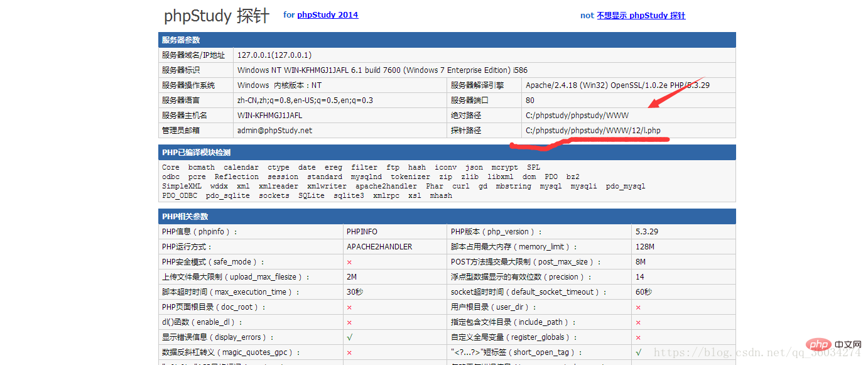
Task: Click the 管理员邮箱 label
Action: coord(181,131)
